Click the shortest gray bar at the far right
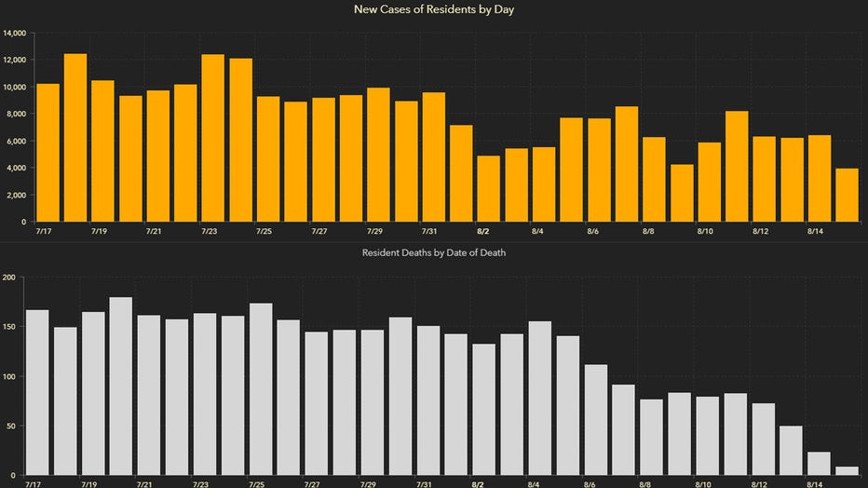Image resolution: width=868 pixels, height=488 pixels. 847,471
